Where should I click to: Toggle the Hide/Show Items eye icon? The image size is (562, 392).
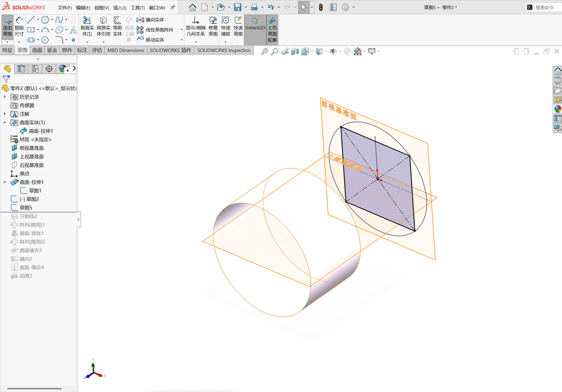(333, 52)
